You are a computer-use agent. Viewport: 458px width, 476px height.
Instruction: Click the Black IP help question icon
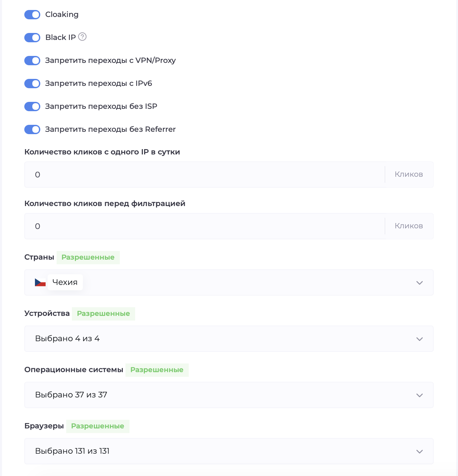pyautogui.click(x=82, y=37)
